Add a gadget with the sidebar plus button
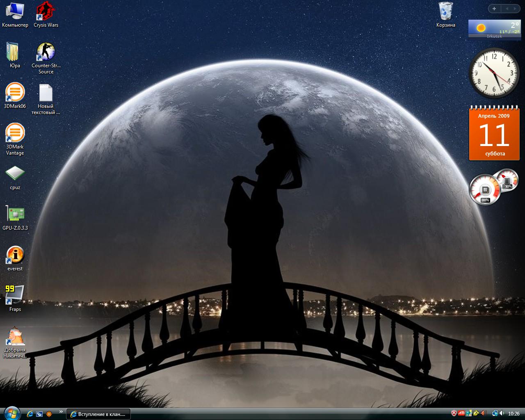 point(494,9)
